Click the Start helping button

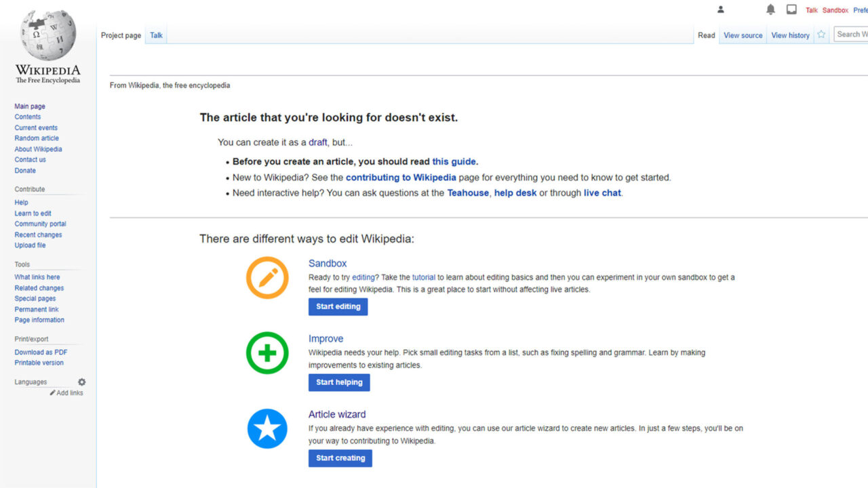pos(339,382)
